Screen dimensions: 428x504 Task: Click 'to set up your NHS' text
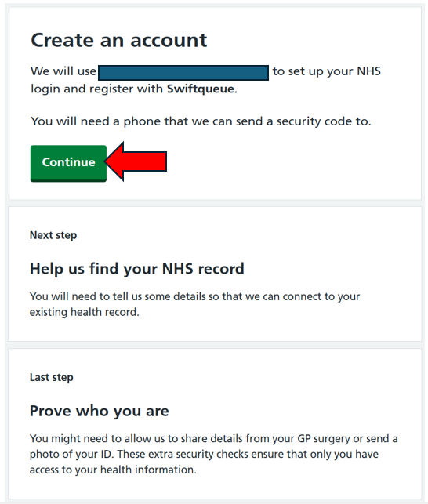pyautogui.click(x=327, y=71)
